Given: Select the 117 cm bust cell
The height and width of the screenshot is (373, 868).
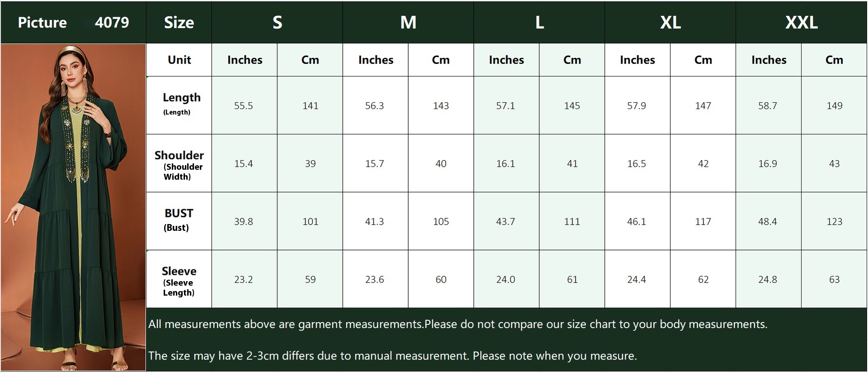Looking at the screenshot, I should coord(703,221).
